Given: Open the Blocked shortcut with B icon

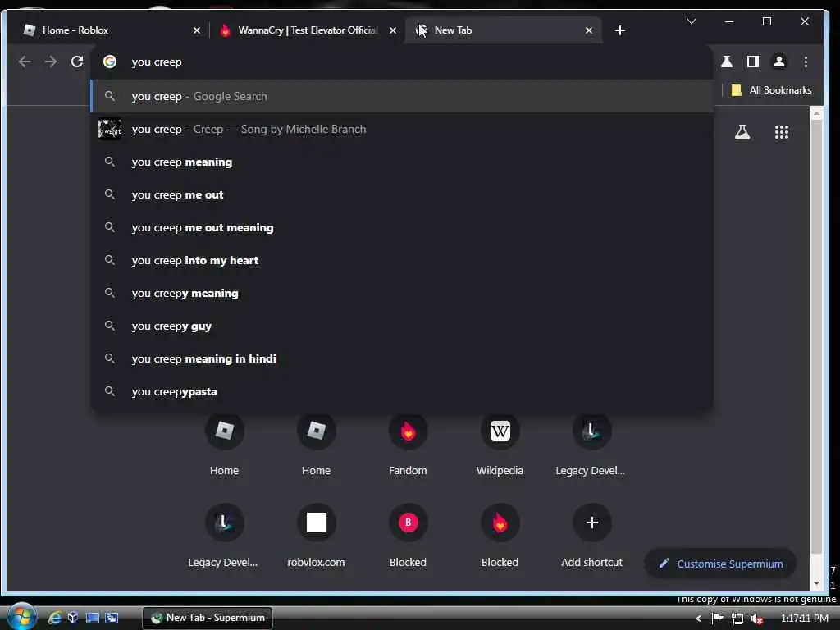Looking at the screenshot, I should 408,536.
